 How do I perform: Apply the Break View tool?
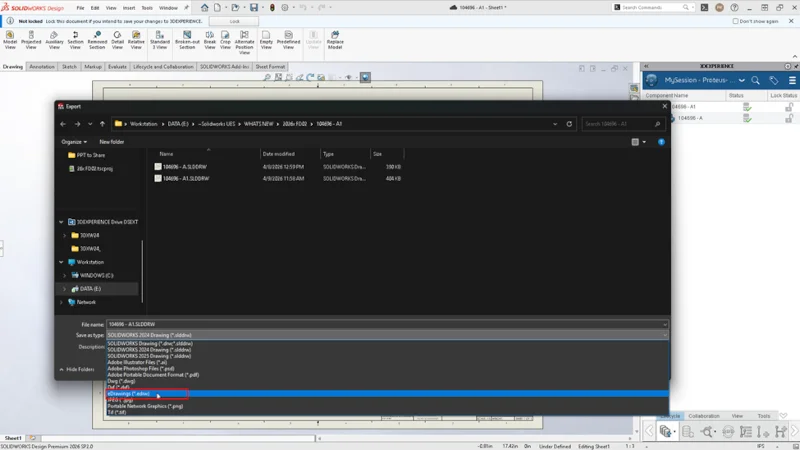[x=210, y=40]
